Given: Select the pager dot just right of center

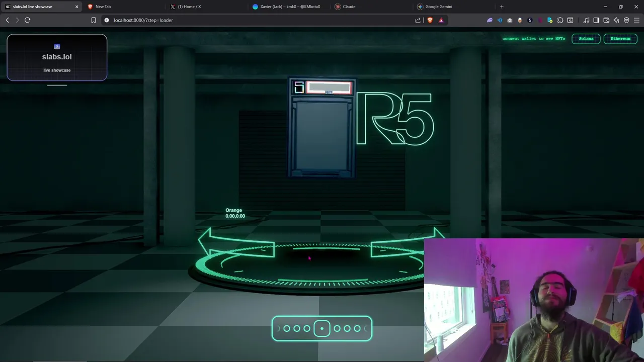Looking at the screenshot, I should (337, 328).
